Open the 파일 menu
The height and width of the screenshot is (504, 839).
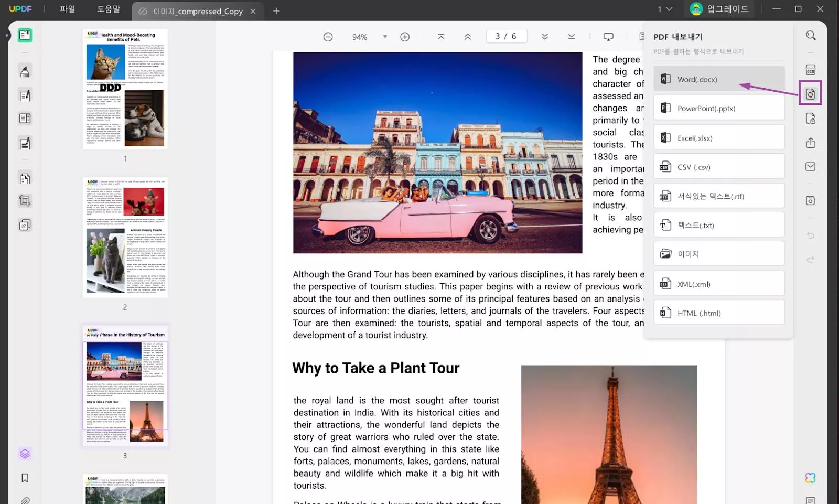(67, 9)
